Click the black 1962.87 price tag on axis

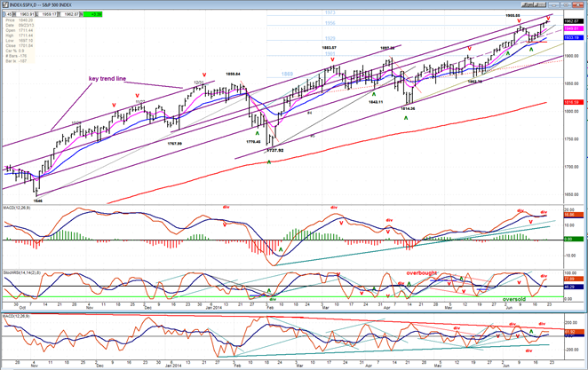coord(574,21)
